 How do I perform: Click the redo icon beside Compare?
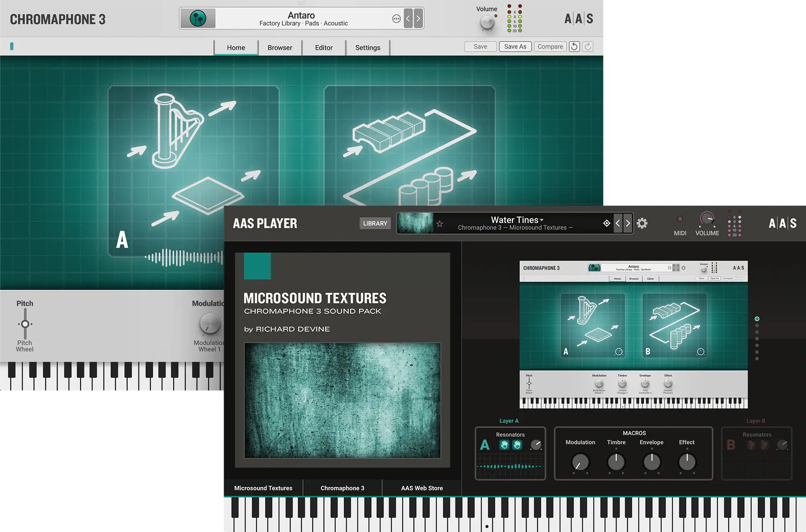point(588,46)
